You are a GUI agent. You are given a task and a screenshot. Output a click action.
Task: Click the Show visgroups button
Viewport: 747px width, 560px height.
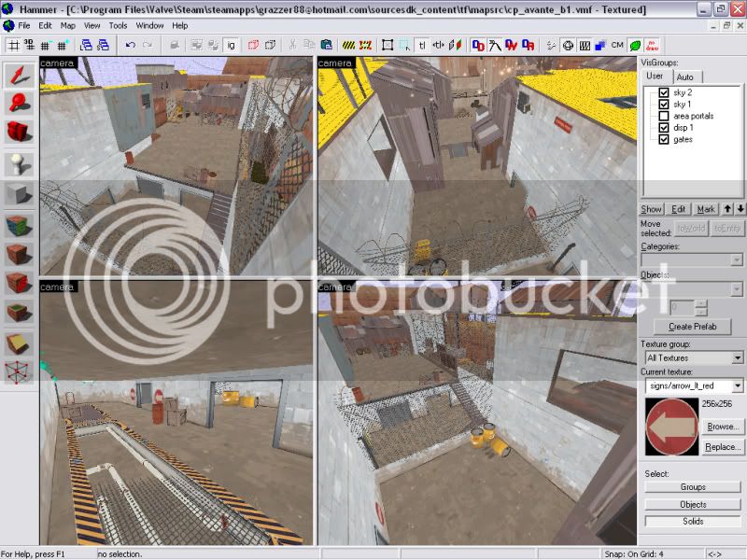click(x=651, y=209)
